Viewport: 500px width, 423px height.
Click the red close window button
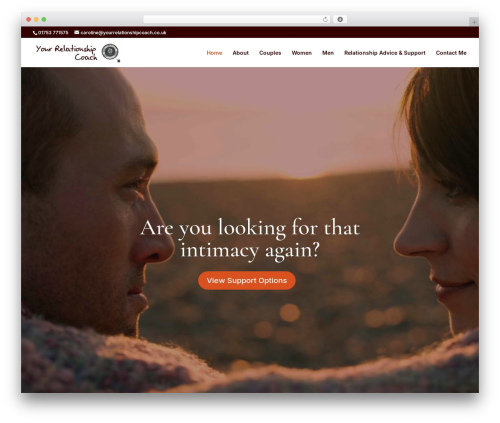coord(29,19)
